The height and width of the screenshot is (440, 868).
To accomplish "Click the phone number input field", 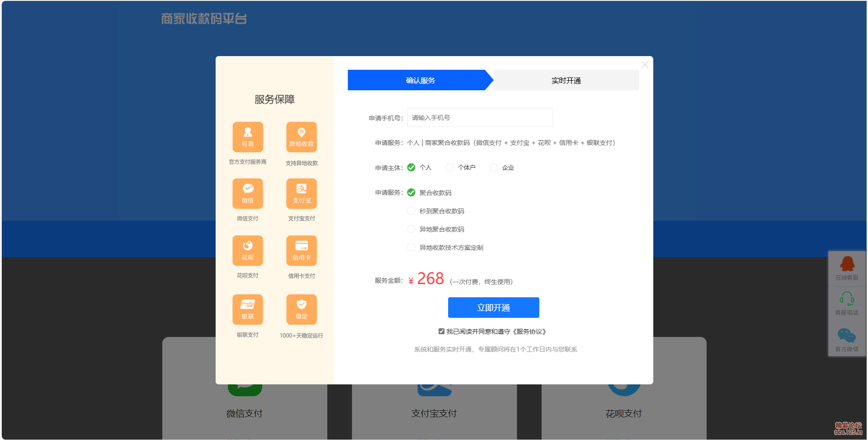I will tap(479, 117).
